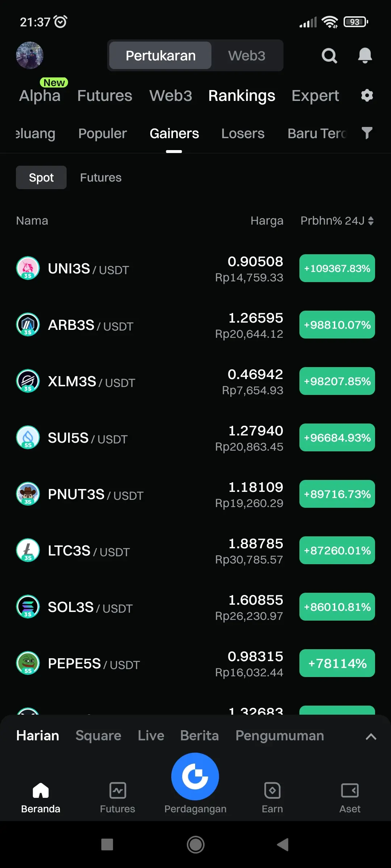
Task: Open the settings gear next to Expert
Action: (367, 95)
